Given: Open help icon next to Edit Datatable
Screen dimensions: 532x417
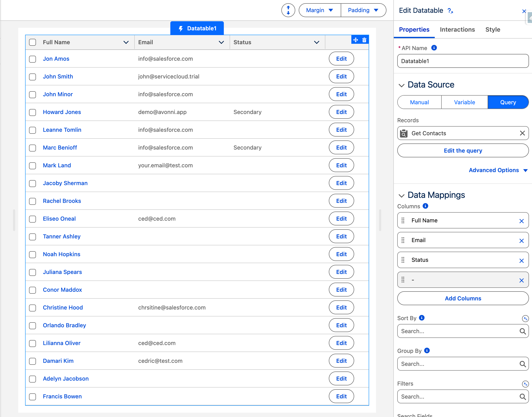Looking at the screenshot, I should (x=450, y=11).
